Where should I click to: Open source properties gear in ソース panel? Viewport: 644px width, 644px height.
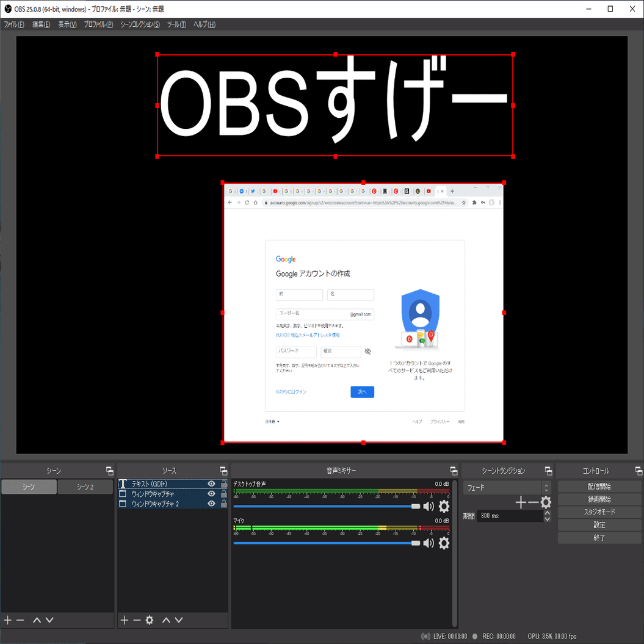[150, 620]
